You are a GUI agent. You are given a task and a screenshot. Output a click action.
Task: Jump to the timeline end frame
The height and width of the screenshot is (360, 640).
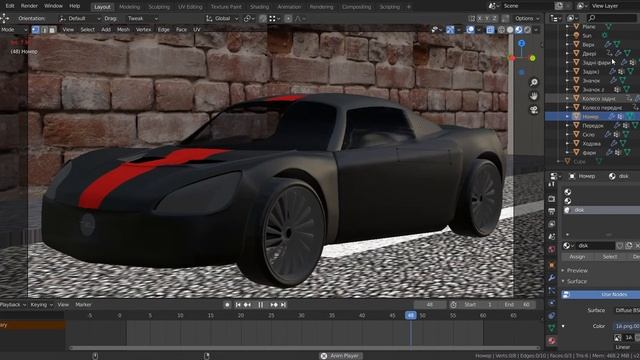pos(283,304)
